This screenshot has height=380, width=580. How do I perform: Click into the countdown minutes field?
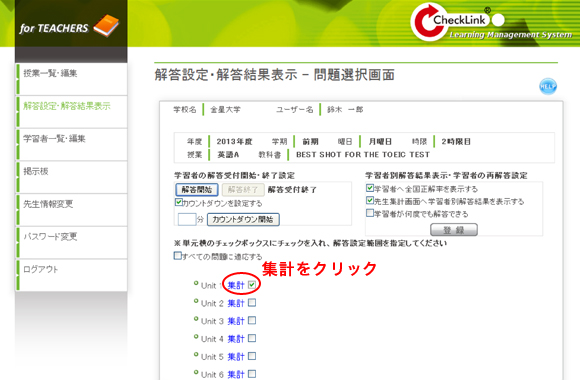186,219
